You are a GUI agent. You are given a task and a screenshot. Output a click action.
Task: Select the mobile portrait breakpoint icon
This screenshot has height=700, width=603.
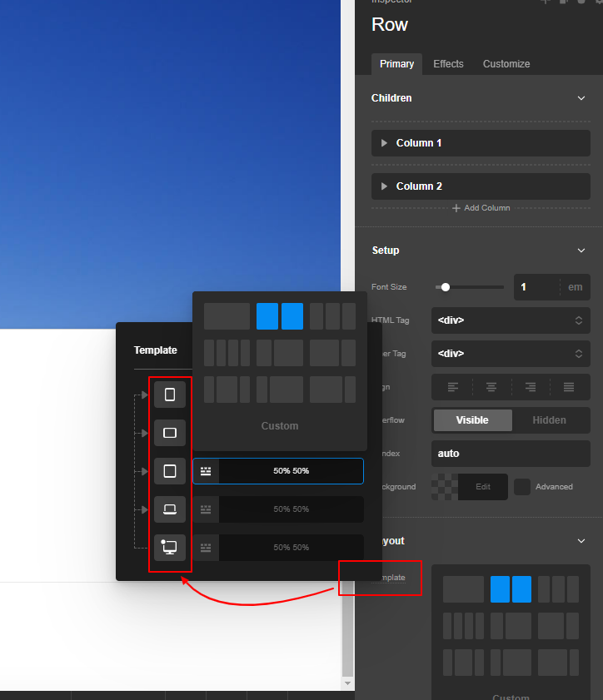click(x=170, y=395)
